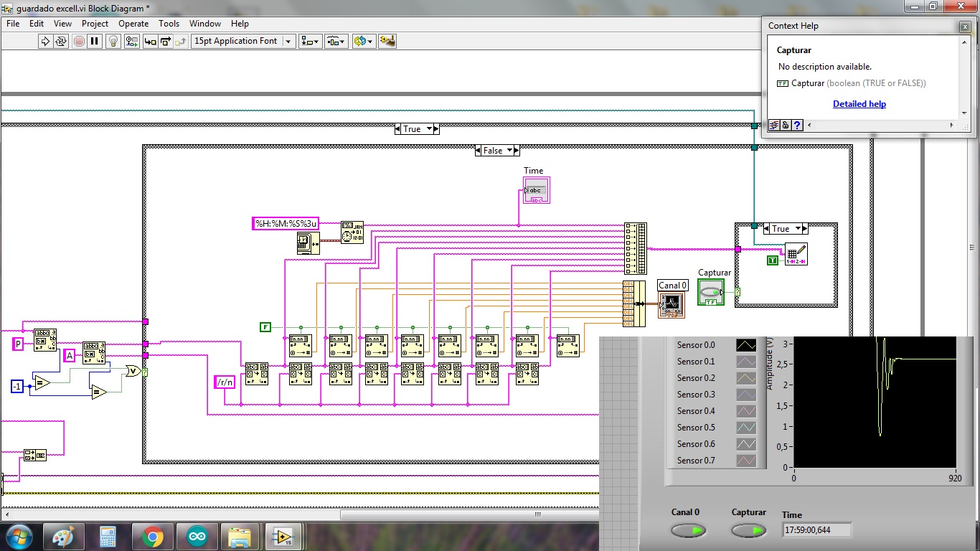Screen dimensions: 980x551
Task: Select the DBL Build Array node
Action: (634, 304)
